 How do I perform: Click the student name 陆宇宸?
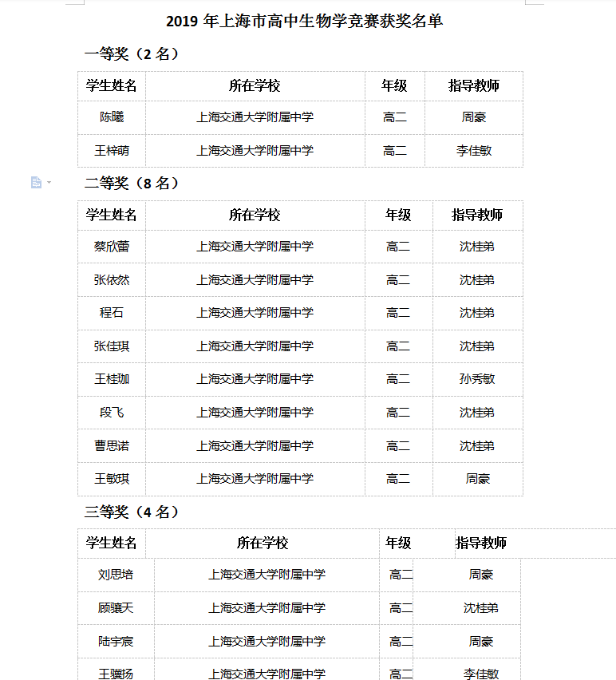pos(116,642)
